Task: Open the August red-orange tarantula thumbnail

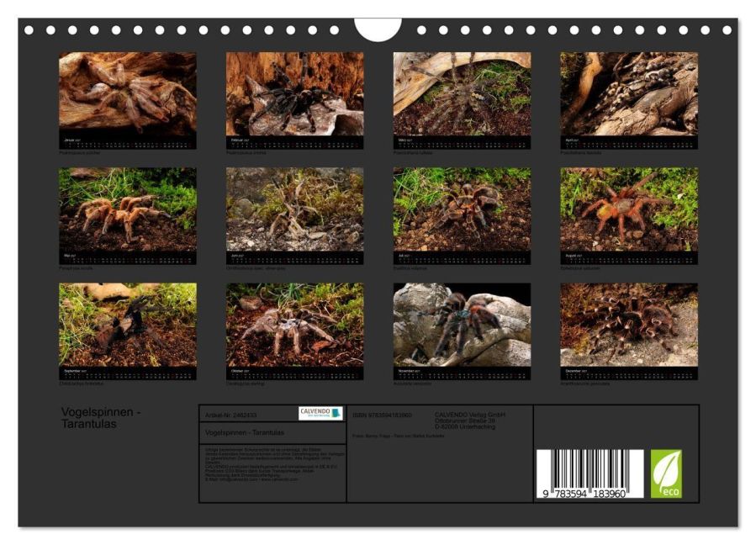Action: pyautogui.click(x=629, y=209)
